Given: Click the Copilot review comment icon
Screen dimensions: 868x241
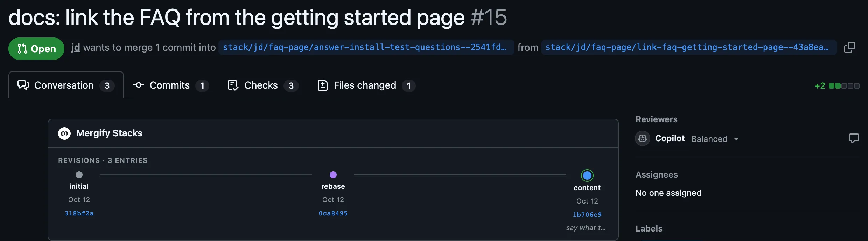Looking at the screenshot, I should click(854, 138).
